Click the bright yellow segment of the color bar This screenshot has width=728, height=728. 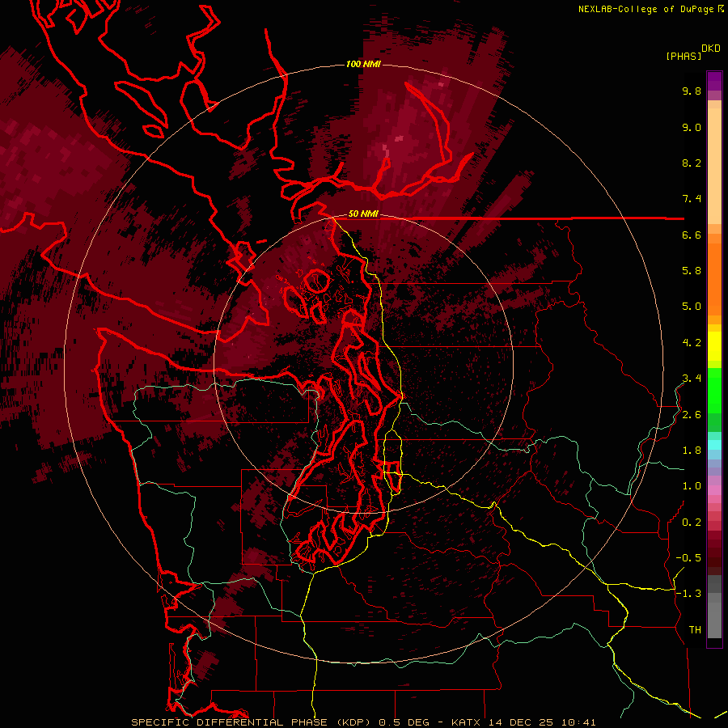[x=714, y=346]
